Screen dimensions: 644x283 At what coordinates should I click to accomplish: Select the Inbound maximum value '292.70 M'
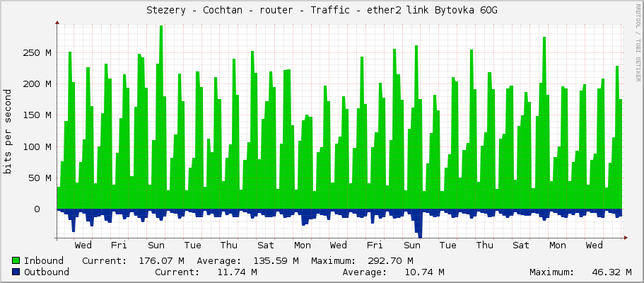point(391,260)
